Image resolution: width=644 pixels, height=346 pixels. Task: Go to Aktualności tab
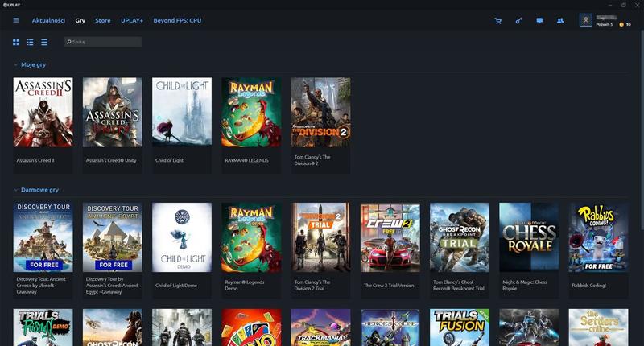48,20
